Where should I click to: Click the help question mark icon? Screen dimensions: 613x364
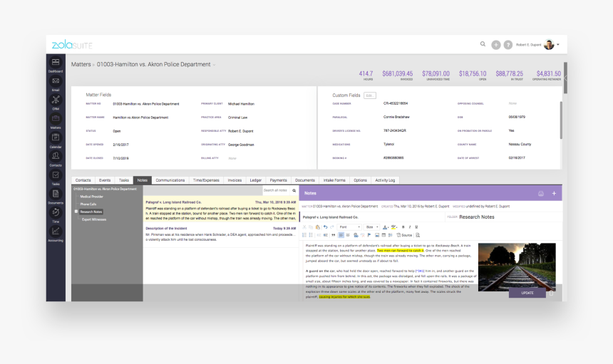point(508,44)
